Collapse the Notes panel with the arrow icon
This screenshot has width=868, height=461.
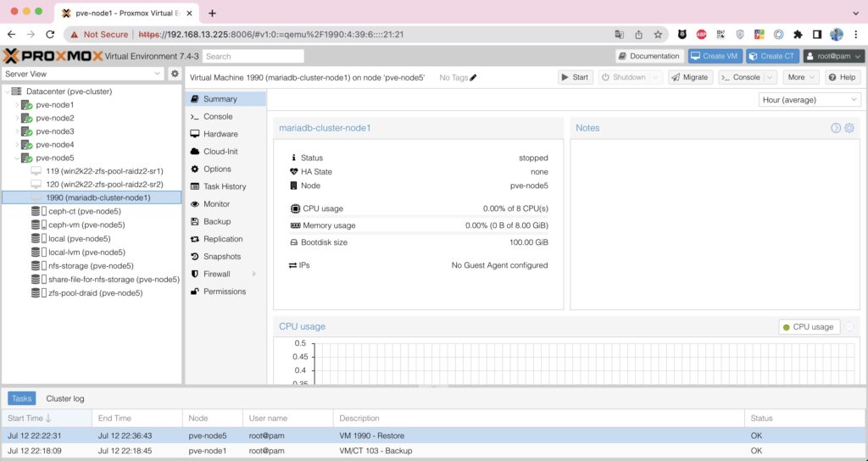pyautogui.click(x=836, y=128)
